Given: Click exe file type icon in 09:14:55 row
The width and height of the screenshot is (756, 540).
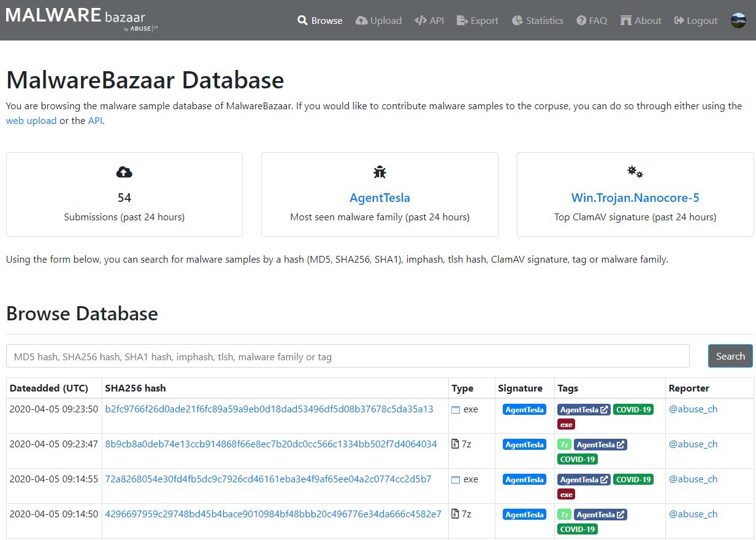Looking at the screenshot, I should tap(456, 480).
